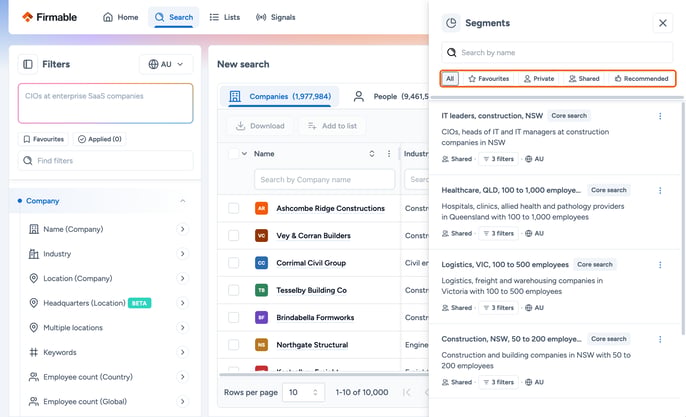Switch to the People results tab
This screenshot has height=417, width=686.
coord(390,96)
